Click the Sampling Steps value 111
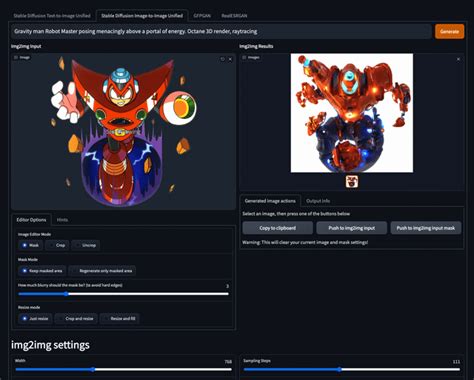Image resolution: width=474 pixels, height=380 pixels. [456, 362]
